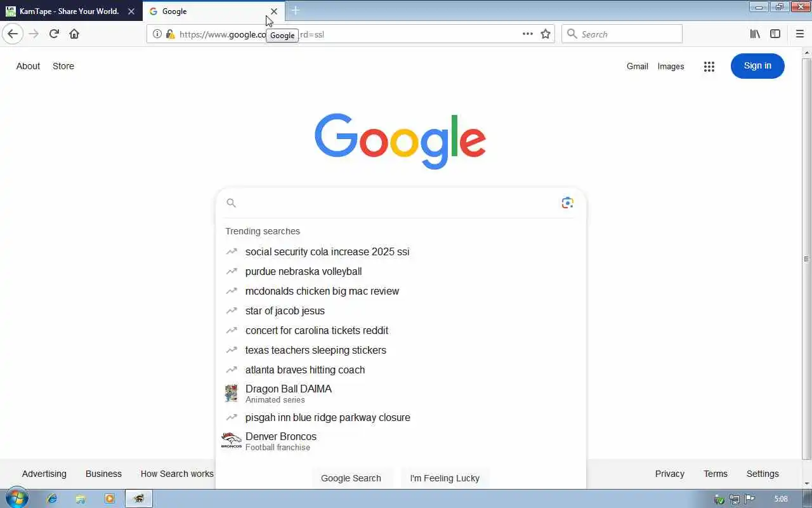
Task: Pick 'star of jacob jesus' suggestion
Action: coord(401,311)
